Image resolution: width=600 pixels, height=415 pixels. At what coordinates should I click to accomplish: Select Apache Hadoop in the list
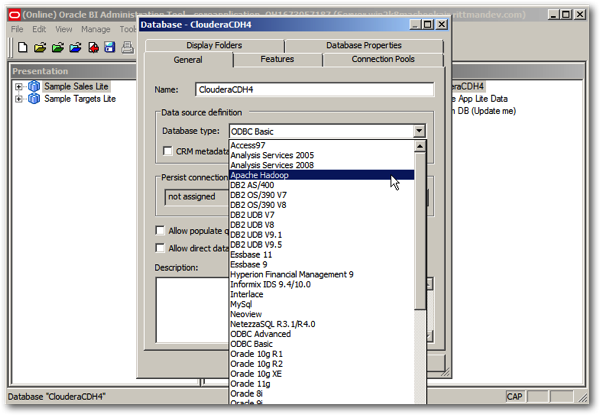click(322, 175)
